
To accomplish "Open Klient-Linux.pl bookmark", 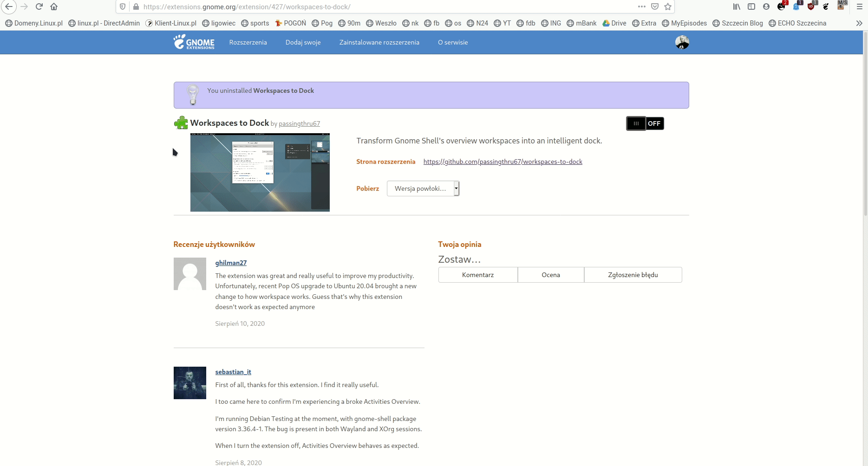I will pyautogui.click(x=171, y=23).
